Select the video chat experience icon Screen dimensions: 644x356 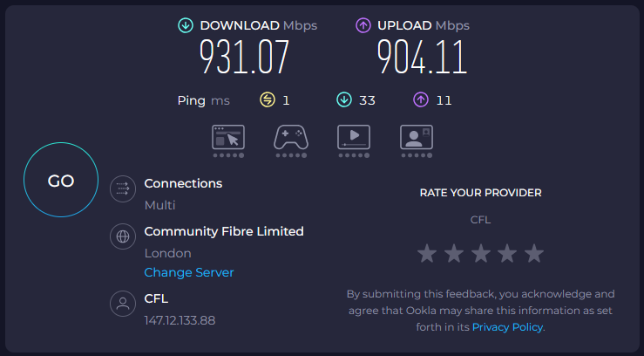tap(416, 138)
